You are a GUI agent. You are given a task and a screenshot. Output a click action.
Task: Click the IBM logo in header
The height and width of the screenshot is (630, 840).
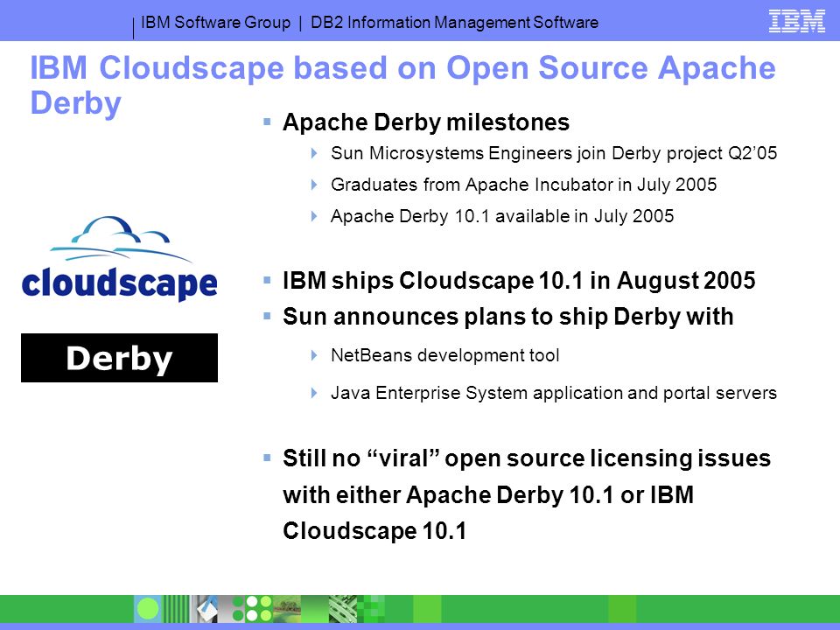pos(796,21)
